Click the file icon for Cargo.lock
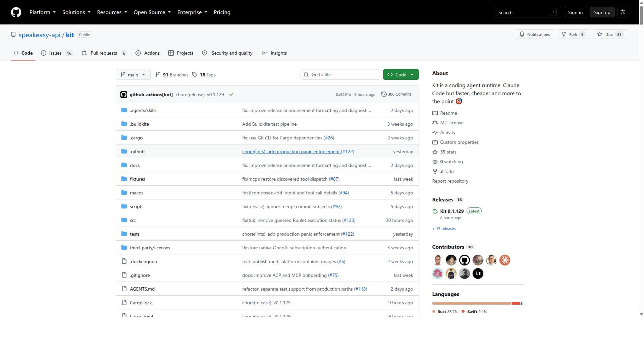This screenshot has height=362, width=644. (x=124, y=303)
